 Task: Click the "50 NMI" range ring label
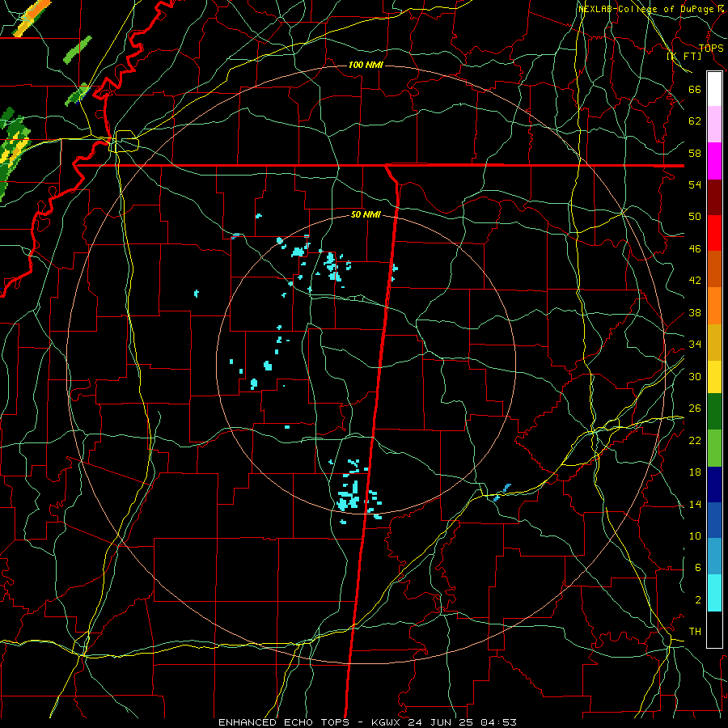pyautogui.click(x=366, y=214)
